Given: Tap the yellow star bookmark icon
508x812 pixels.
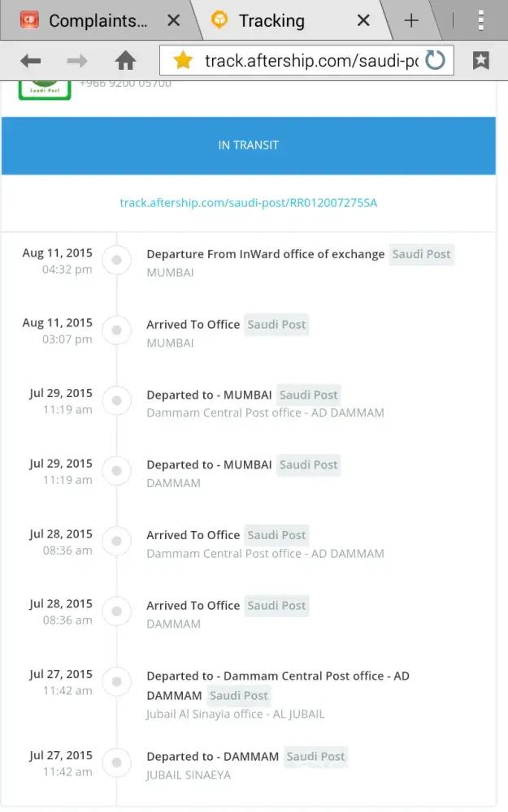Looking at the screenshot, I should tap(183, 61).
